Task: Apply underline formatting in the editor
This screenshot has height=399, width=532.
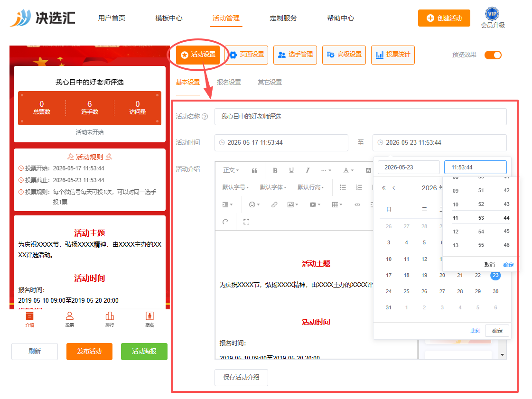Action: 291,170
